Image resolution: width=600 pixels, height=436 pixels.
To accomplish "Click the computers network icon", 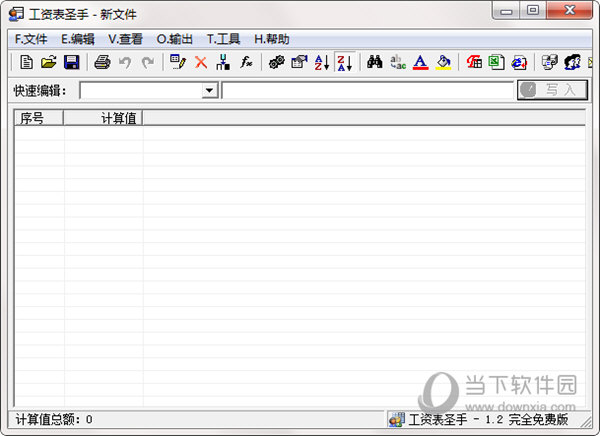I will click(x=549, y=62).
